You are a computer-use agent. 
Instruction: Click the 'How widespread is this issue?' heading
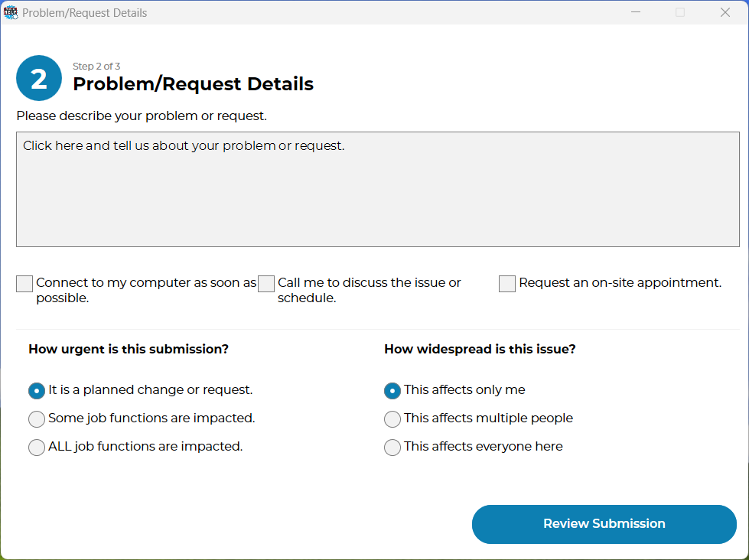(480, 350)
